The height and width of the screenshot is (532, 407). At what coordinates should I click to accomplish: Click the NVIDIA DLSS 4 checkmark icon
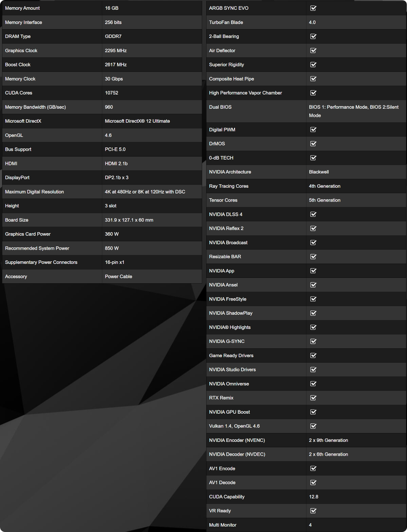click(x=313, y=214)
